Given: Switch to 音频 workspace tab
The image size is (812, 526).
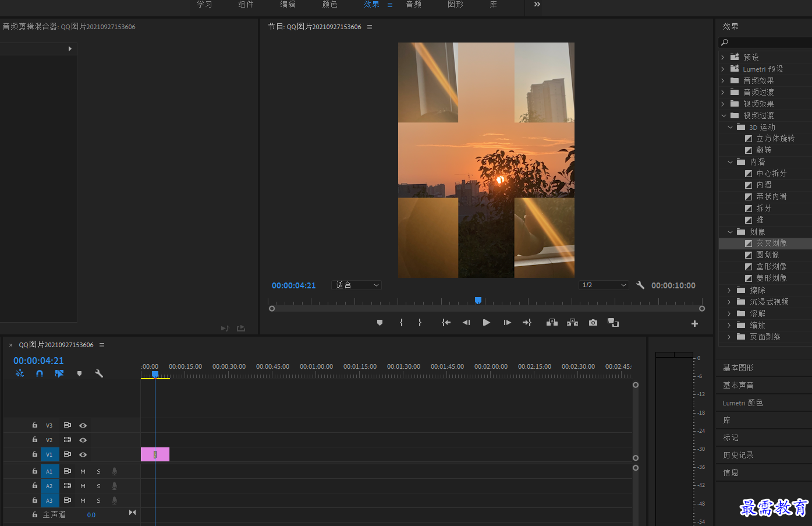Looking at the screenshot, I should coord(413,5).
